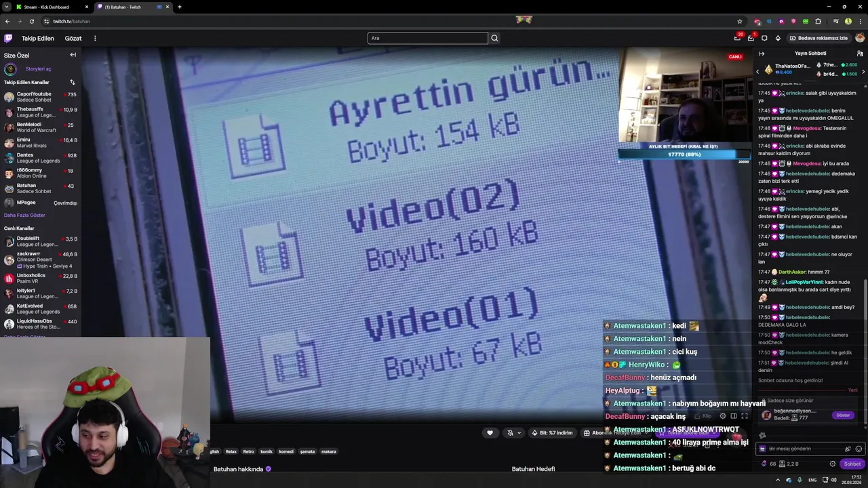
Task: Open chat settings gear icon
Action: pos(833,464)
